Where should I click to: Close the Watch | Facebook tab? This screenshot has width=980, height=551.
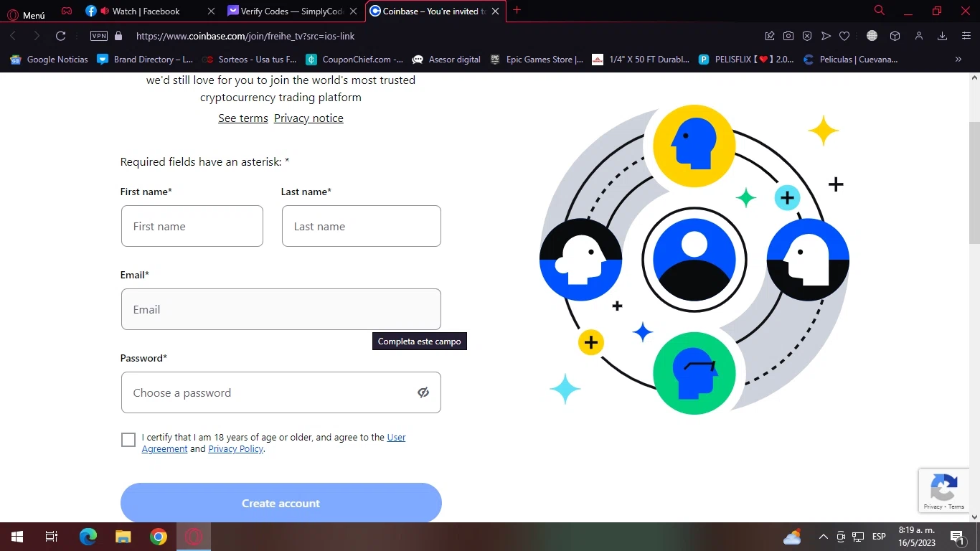click(x=211, y=11)
